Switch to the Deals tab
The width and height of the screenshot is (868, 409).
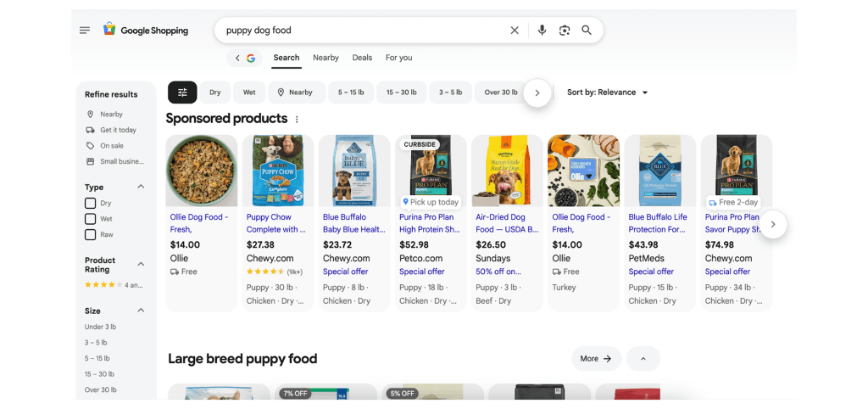pos(362,58)
